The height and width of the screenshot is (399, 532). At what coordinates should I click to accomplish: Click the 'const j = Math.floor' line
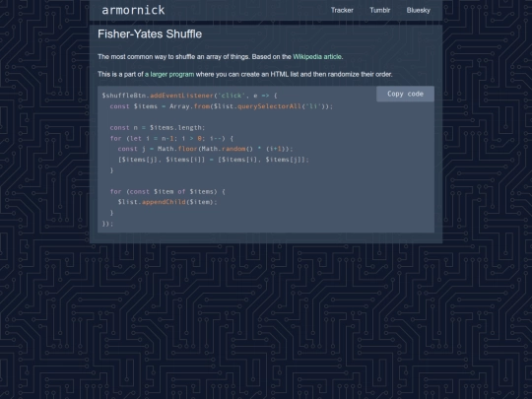pos(205,149)
